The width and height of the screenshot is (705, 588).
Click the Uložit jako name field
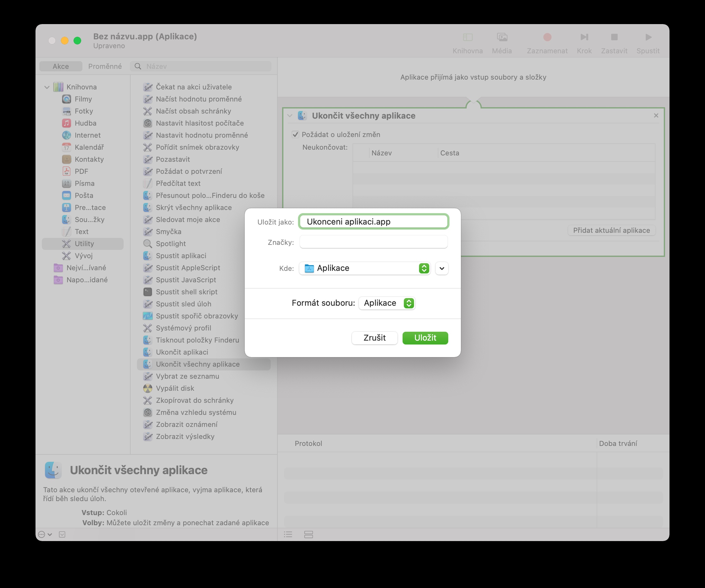[x=373, y=222]
